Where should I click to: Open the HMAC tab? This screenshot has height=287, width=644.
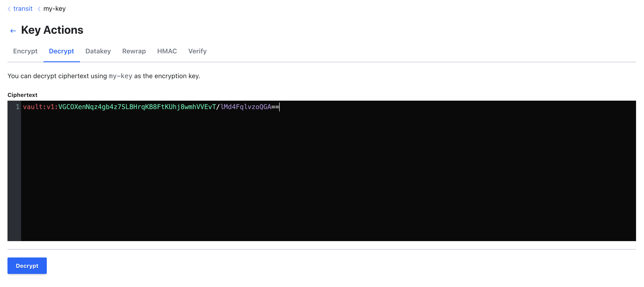pos(167,51)
